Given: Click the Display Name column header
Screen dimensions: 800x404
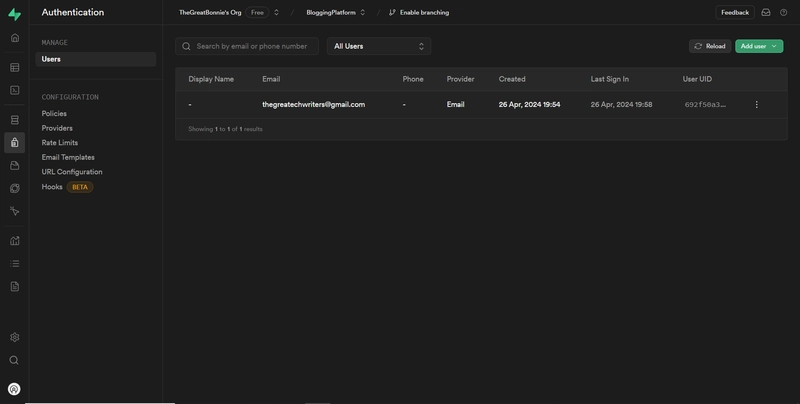Looking at the screenshot, I should [211, 79].
